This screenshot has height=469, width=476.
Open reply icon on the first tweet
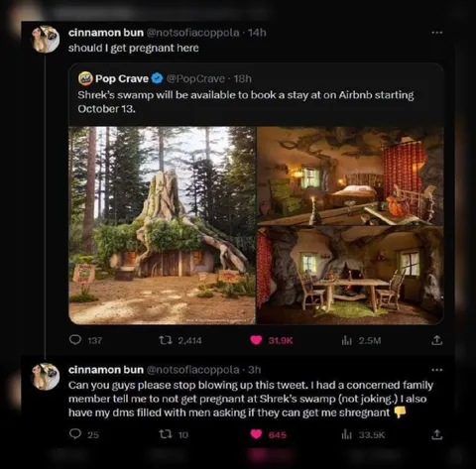click(x=75, y=340)
